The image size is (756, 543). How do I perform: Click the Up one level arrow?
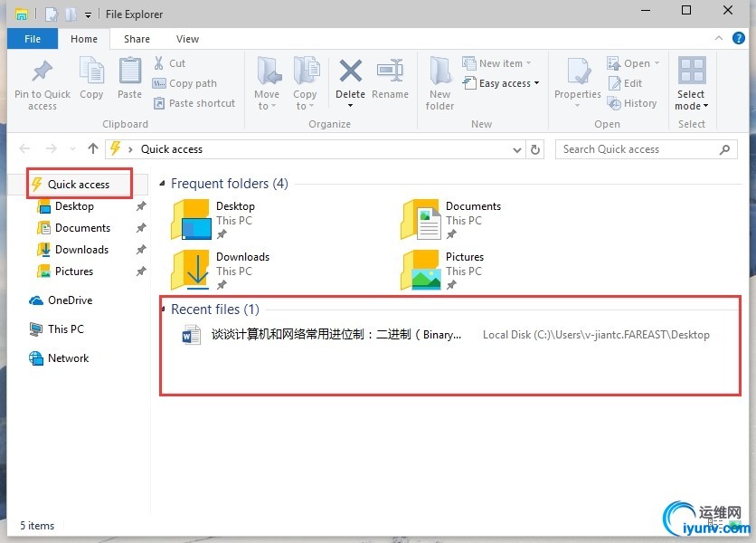coord(93,148)
